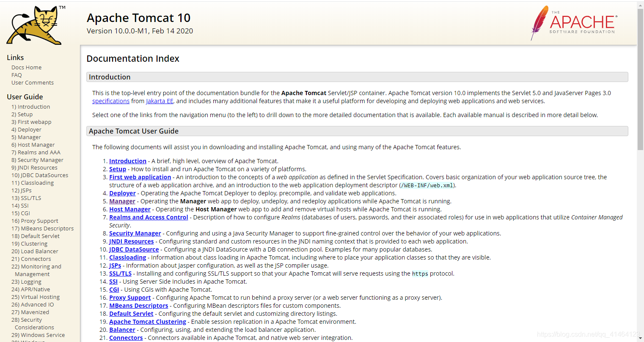The width and height of the screenshot is (644, 342).
Task: Open sidebar item 5) Manager
Action: [x=26, y=137]
